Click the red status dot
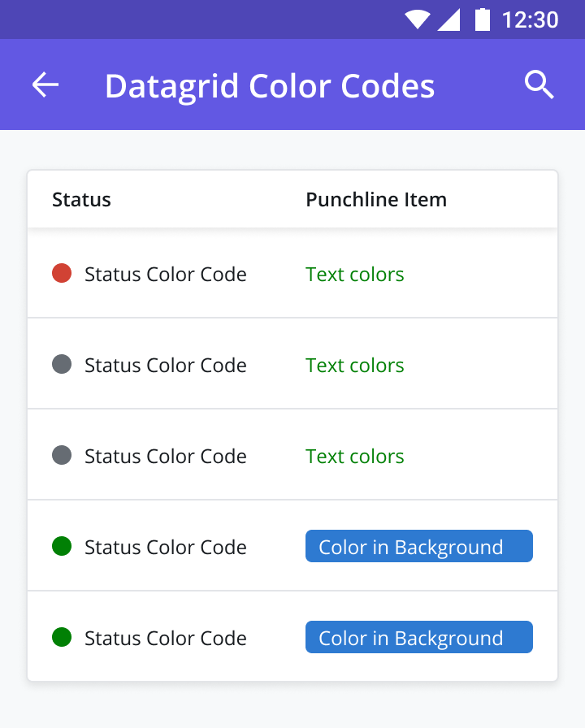Screen dimensions: 585x728 point(62,273)
